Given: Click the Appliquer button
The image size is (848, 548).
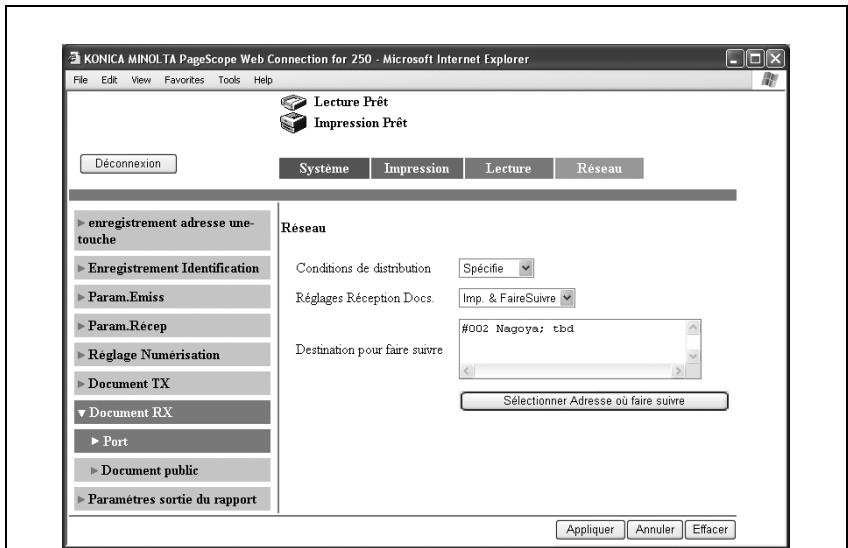Looking at the screenshot, I should point(590,530).
